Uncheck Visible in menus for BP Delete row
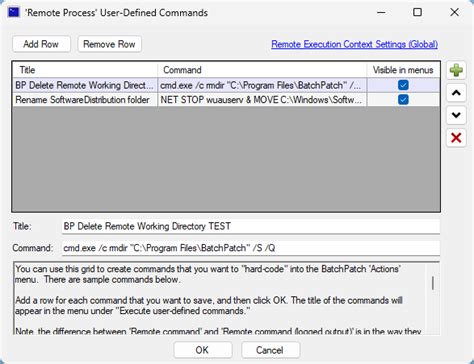The width and height of the screenshot is (474, 364). (403, 85)
